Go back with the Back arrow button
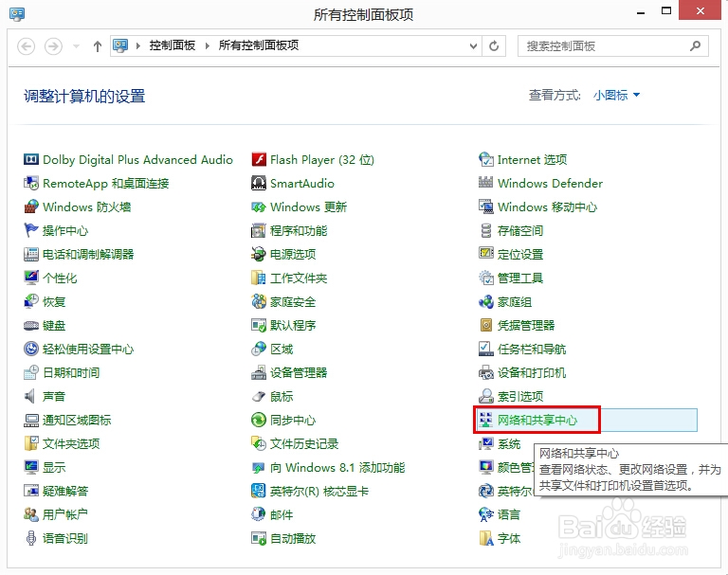This screenshot has height=575, width=728. [x=26, y=46]
